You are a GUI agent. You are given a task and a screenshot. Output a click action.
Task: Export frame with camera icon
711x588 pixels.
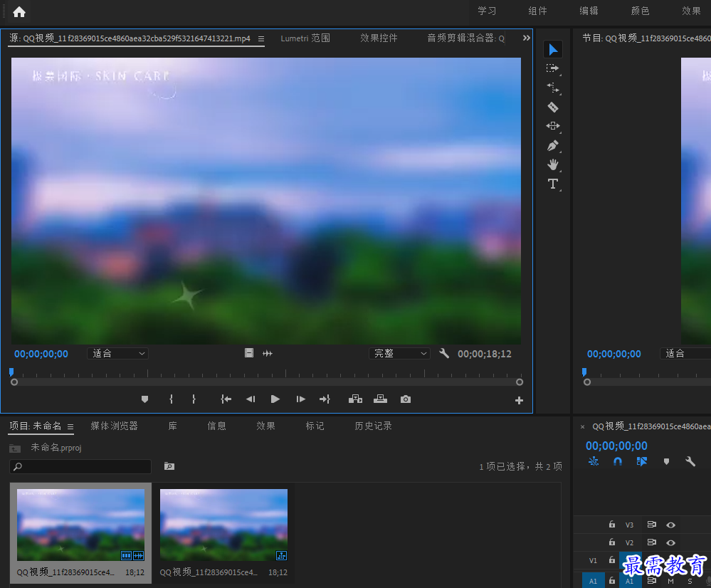click(x=406, y=399)
